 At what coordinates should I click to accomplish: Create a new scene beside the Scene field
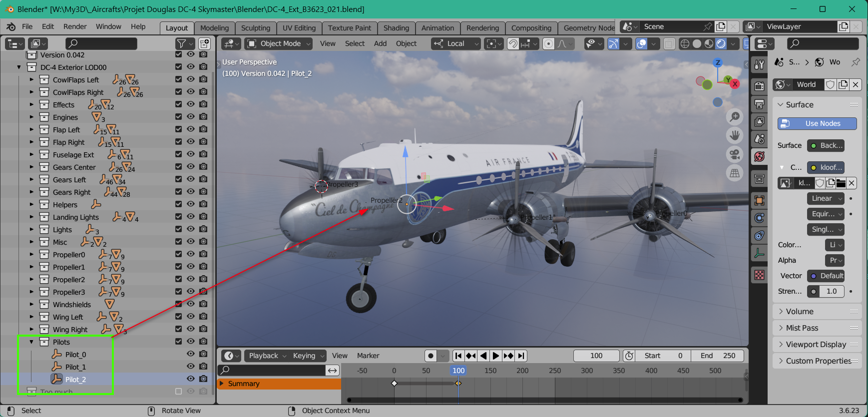(x=721, y=26)
